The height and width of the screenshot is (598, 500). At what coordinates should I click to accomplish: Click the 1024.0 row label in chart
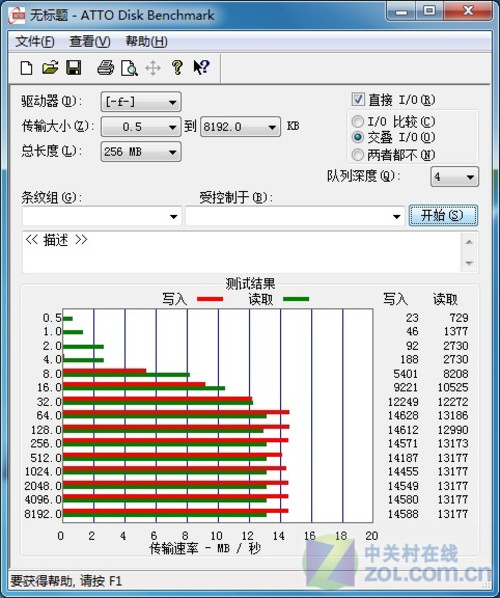[x=43, y=471]
